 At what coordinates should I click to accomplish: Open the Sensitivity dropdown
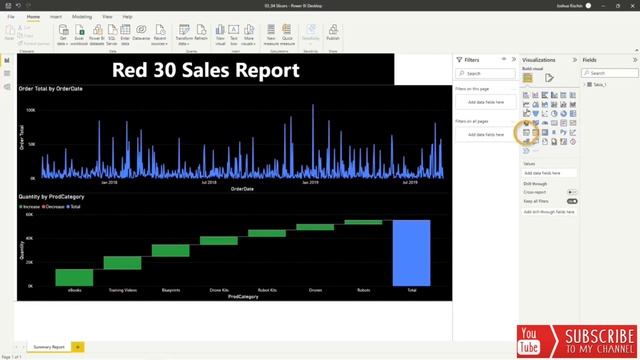pyautogui.click(x=311, y=35)
